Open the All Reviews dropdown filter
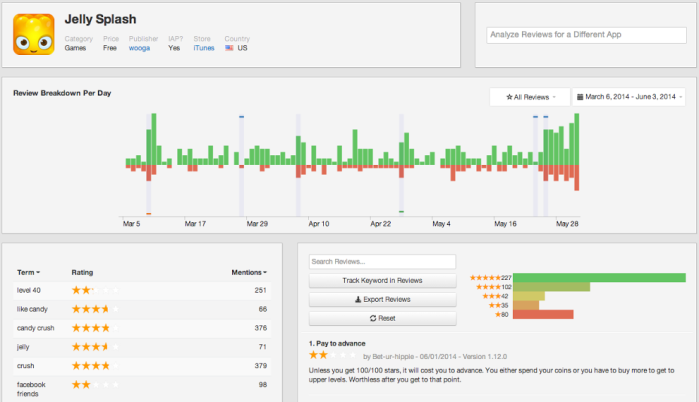The image size is (699, 402). (x=530, y=97)
